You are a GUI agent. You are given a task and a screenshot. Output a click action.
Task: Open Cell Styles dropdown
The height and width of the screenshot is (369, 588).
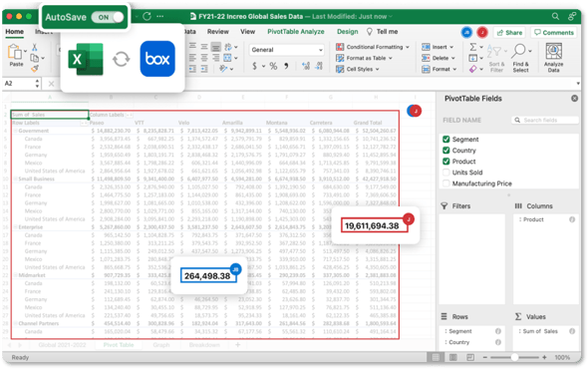coord(358,69)
